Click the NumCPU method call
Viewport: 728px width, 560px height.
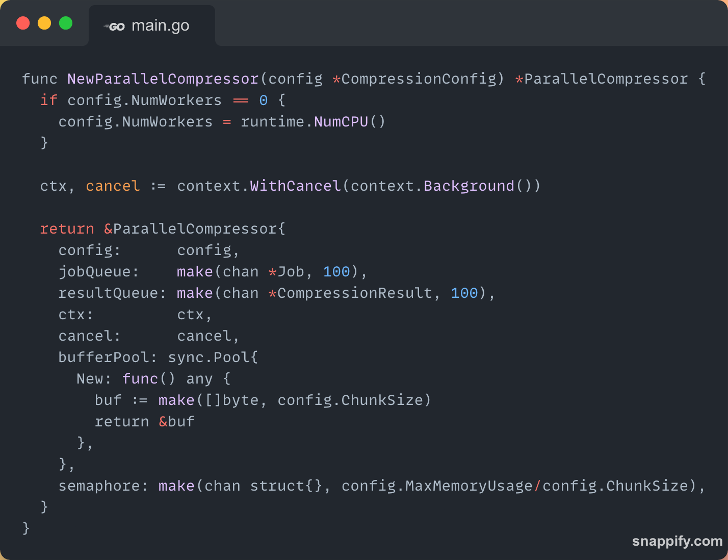click(341, 122)
